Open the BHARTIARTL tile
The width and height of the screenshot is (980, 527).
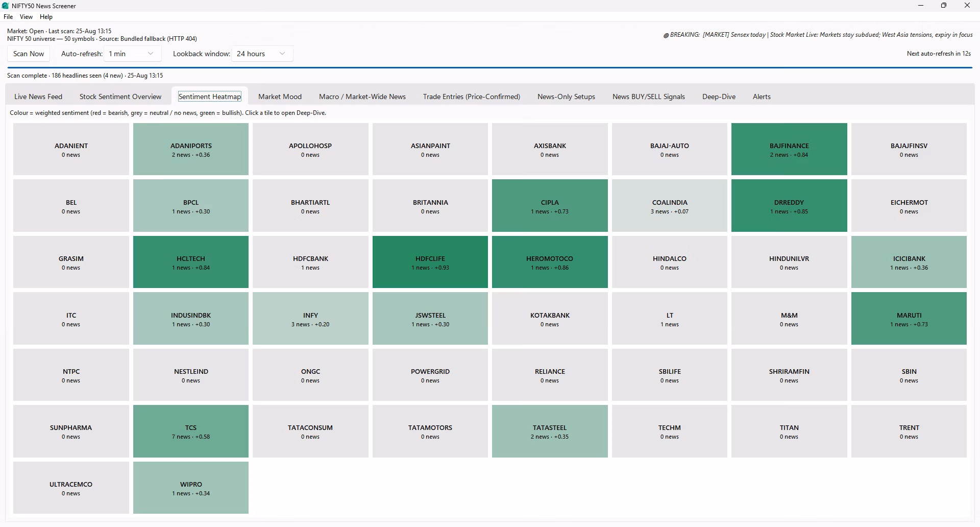pos(310,205)
